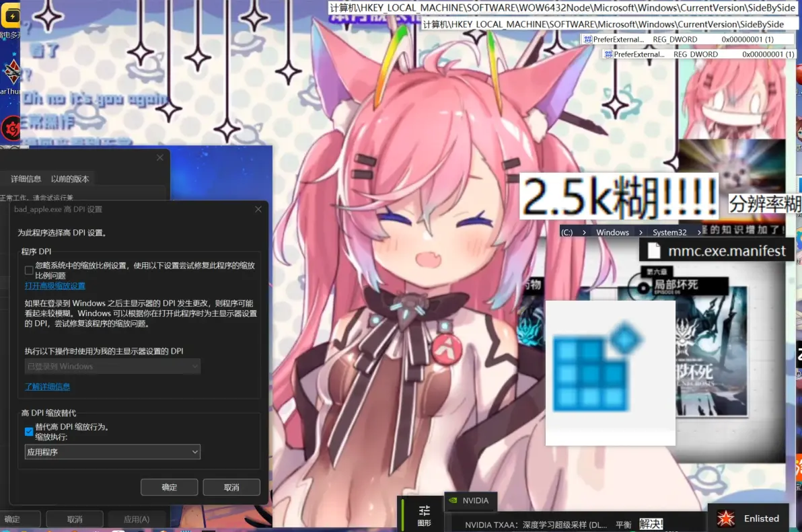Select the NVIDIA tab
The image size is (802, 532).
(x=470, y=501)
